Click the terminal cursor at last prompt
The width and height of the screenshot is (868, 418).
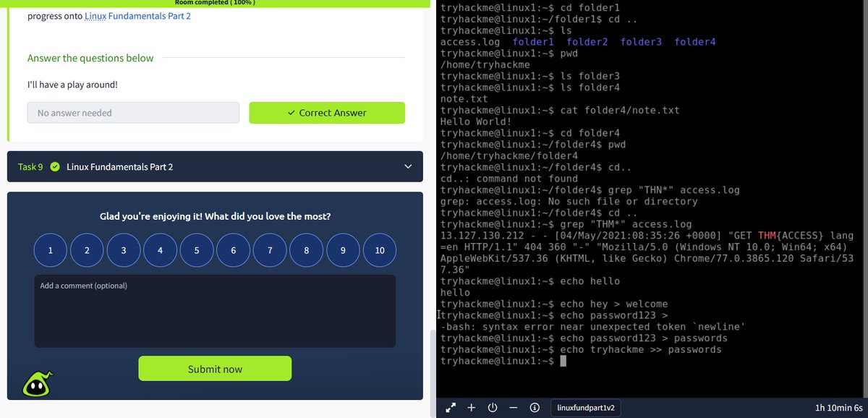coord(563,362)
